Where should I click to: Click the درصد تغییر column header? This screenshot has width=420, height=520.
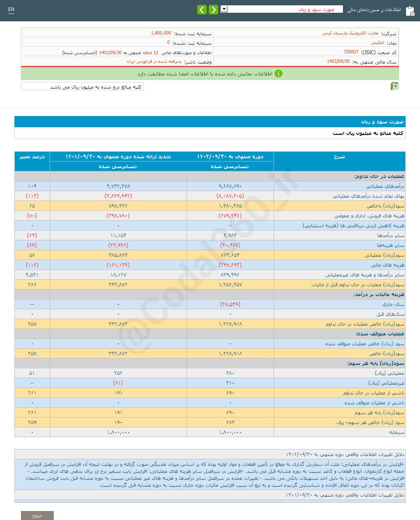32,157
